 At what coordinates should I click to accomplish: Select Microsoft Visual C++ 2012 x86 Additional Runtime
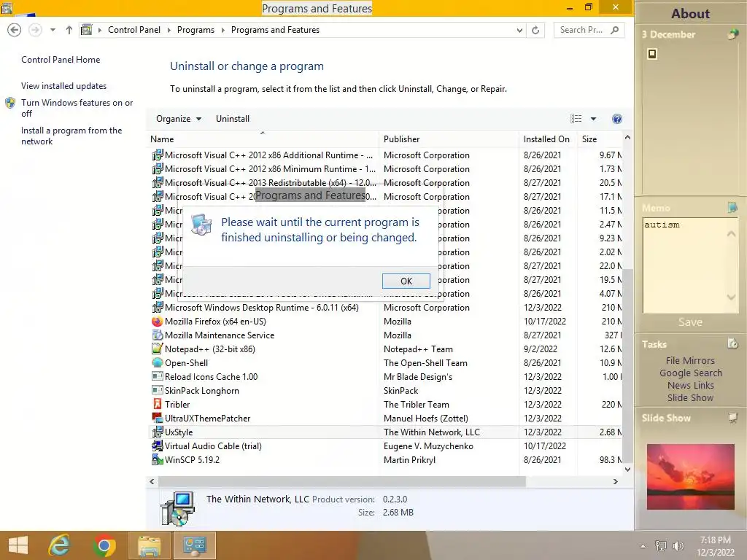click(385, 155)
